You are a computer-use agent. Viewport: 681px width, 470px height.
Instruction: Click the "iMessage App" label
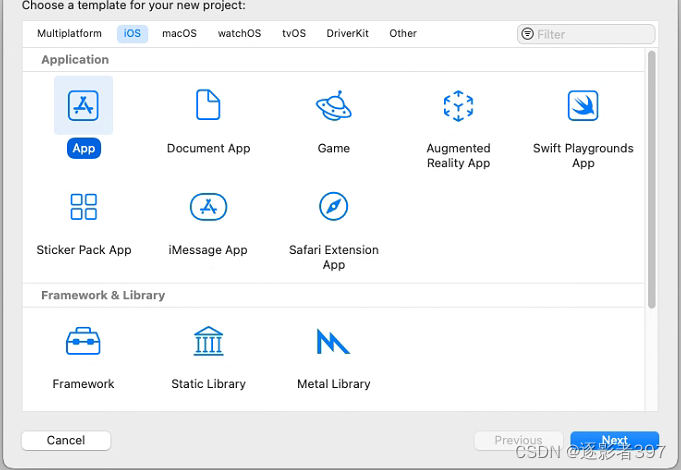pyautogui.click(x=208, y=250)
